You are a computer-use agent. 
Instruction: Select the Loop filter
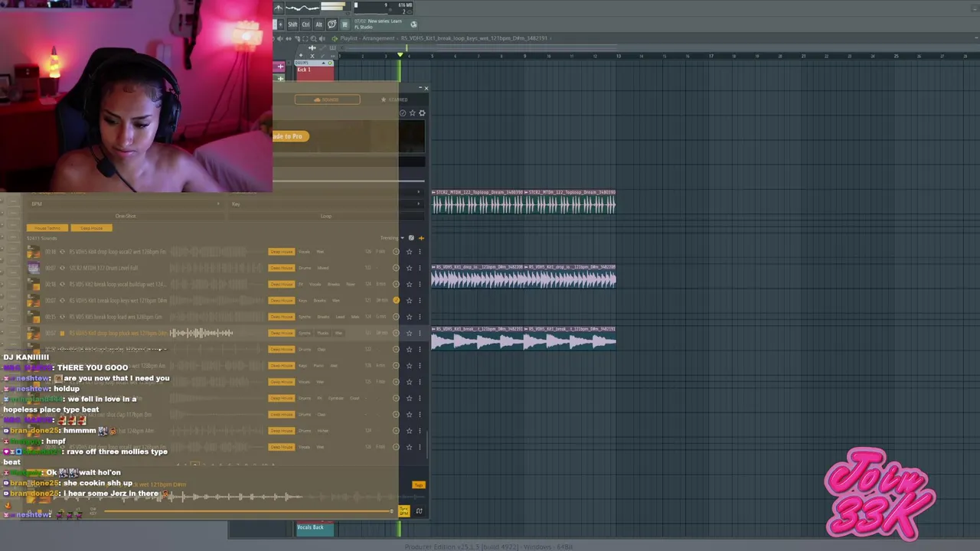click(x=326, y=217)
